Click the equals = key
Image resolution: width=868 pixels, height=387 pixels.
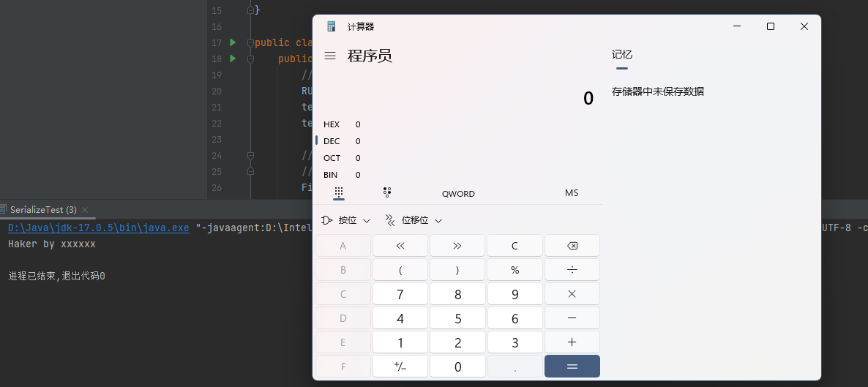[x=572, y=366]
